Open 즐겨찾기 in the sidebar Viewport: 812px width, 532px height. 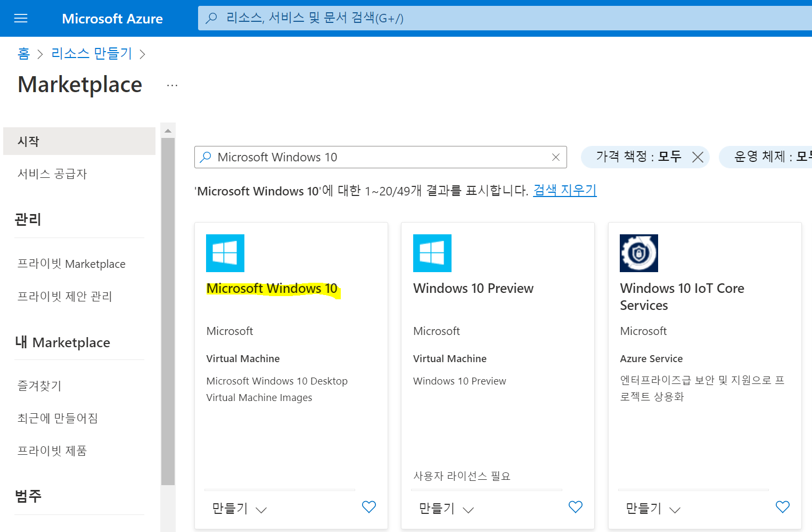pos(39,386)
